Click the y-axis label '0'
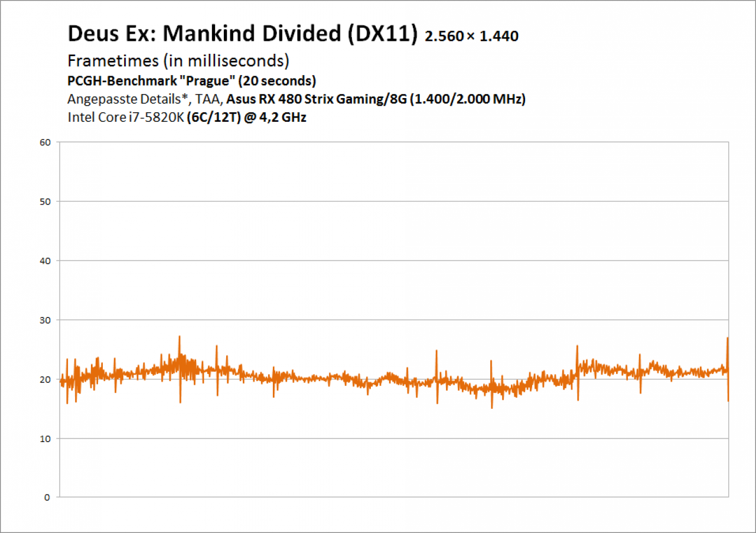Screen dimensions: 756x533 [x=48, y=498]
